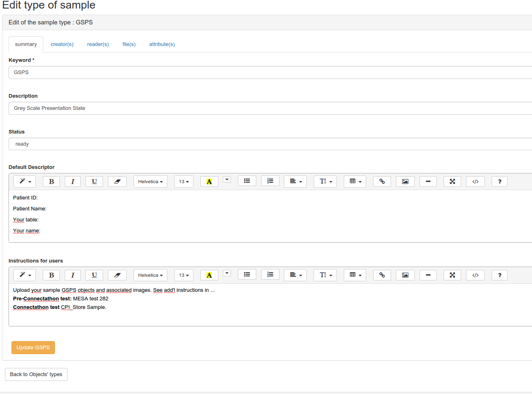Viewport: 532px width, 394px height.
Task: Expand the Status ready dropdown
Action: point(269,144)
